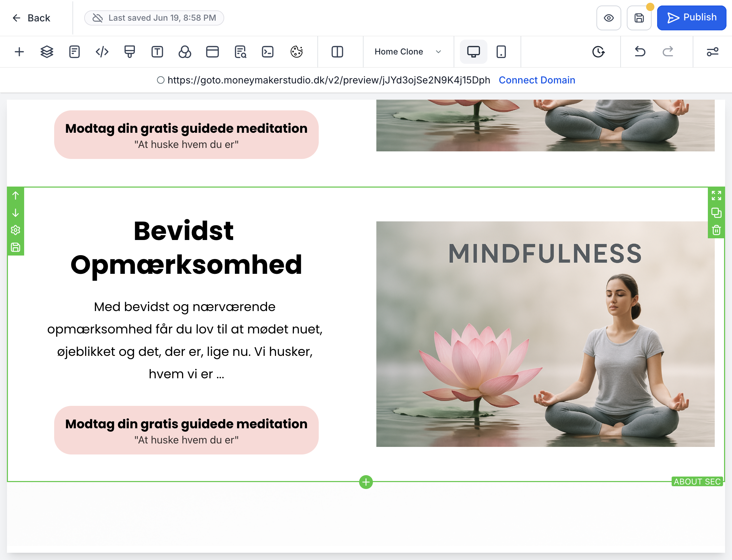Go Back to previous screen
732x560 pixels.
[x=31, y=18]
